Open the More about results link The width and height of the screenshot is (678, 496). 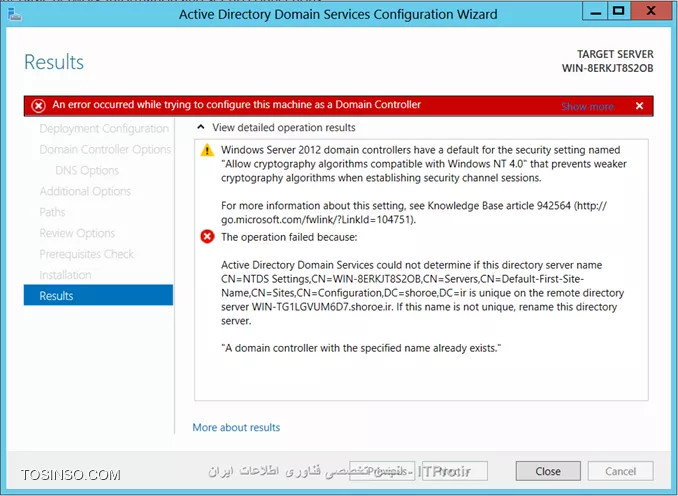pos(236,427)
